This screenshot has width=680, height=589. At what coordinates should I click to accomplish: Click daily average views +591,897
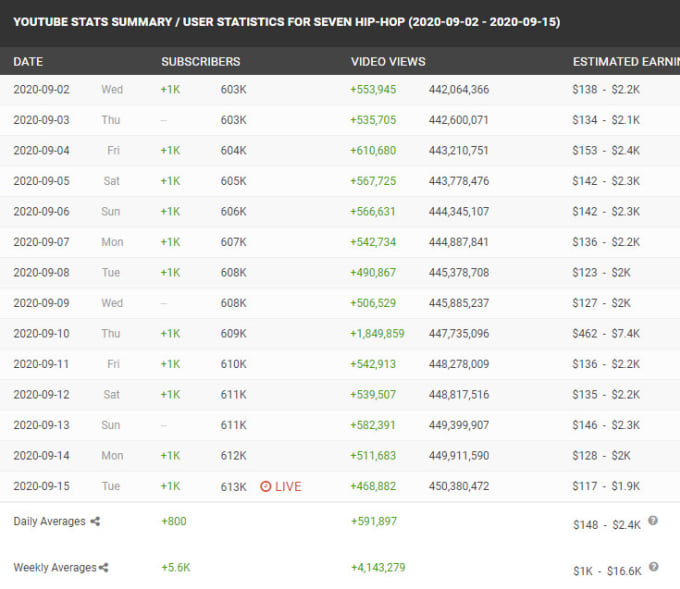click(x=374, y=521)
